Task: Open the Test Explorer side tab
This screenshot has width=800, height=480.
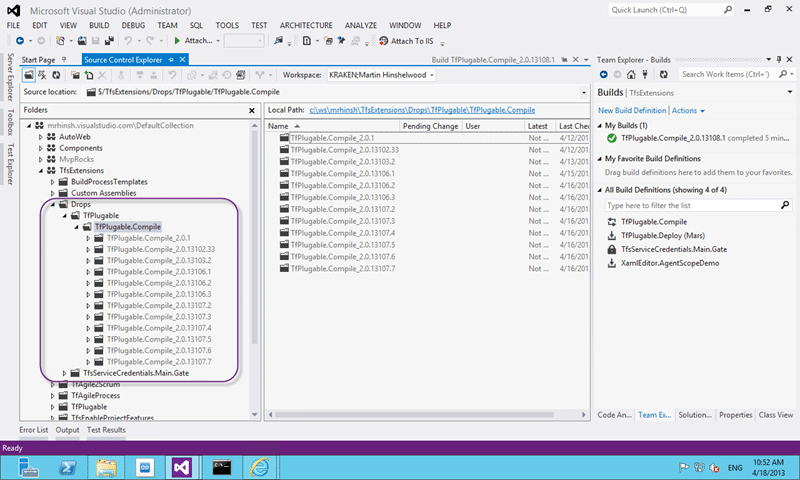Action: pos(10,164)
